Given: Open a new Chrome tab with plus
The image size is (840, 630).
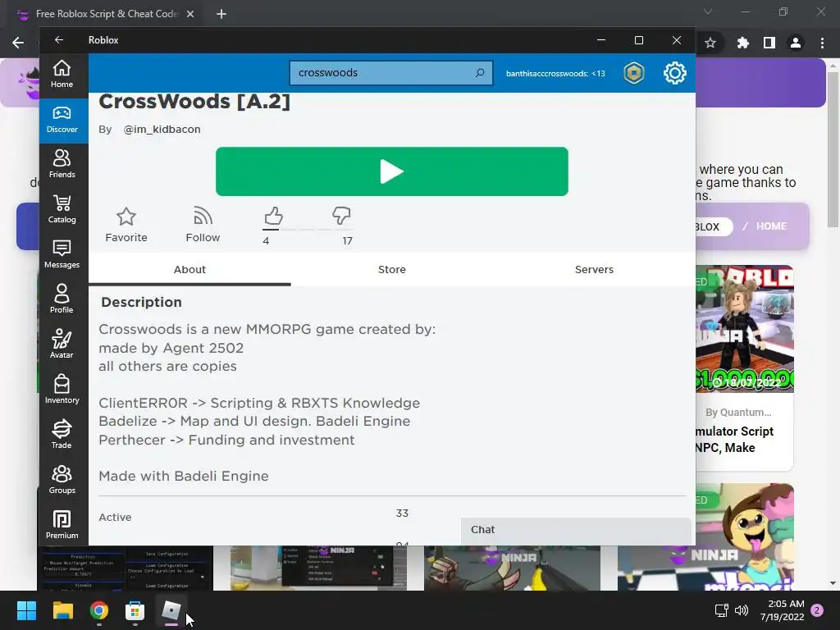Looking at the screenshot, I should point(221,14).
